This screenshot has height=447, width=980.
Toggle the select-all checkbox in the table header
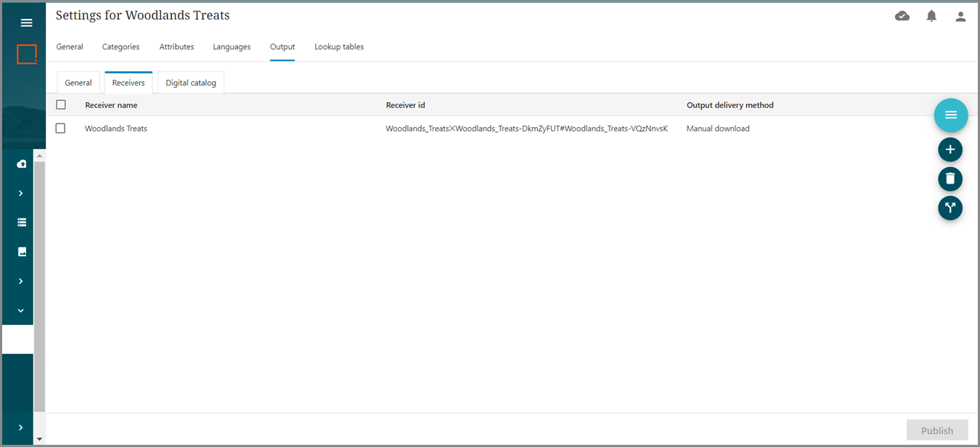click(x=61, y=104)
